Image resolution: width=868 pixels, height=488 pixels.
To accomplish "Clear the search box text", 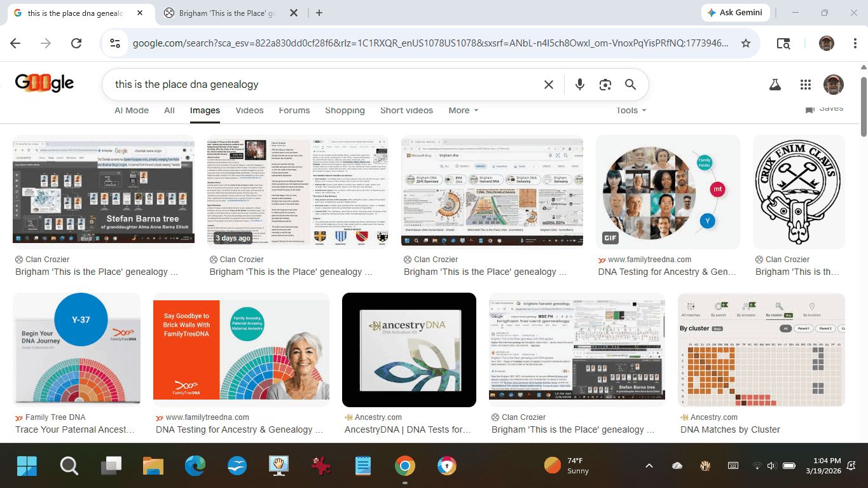I will (x=548, y=85).
